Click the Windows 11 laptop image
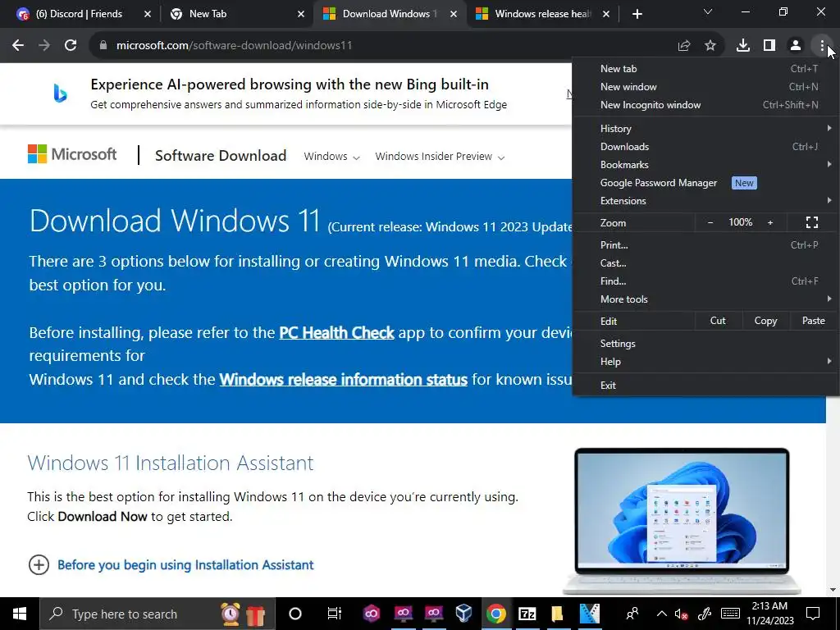This screenshot has width=840, height=630. click(x=682, y=521)
